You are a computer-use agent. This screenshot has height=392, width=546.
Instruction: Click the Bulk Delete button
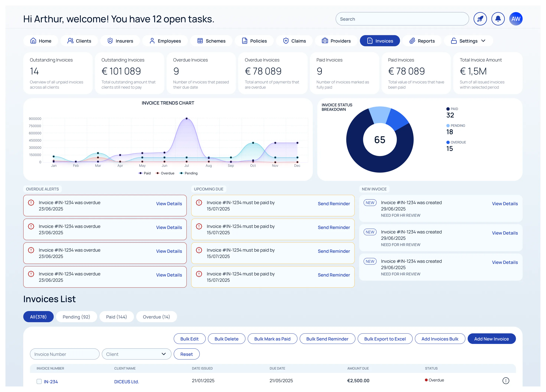click(x=226, y=339)
